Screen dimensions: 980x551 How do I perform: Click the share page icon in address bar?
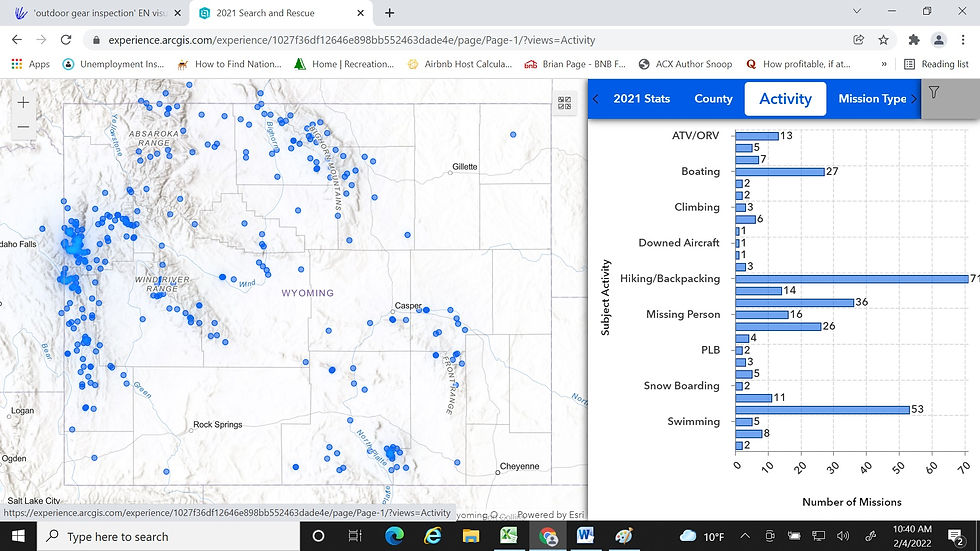[859, 40]
